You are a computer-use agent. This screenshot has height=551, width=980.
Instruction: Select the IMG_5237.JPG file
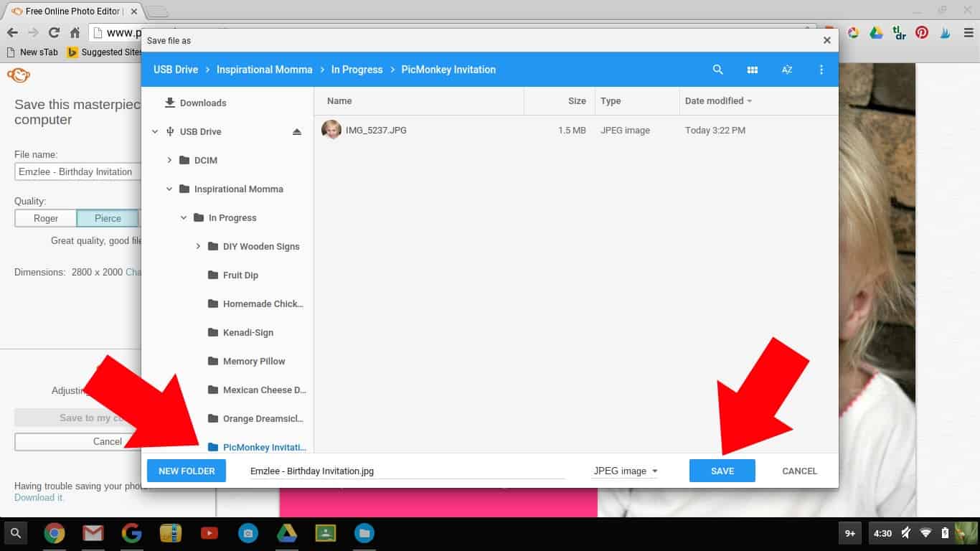click(375, 131)
